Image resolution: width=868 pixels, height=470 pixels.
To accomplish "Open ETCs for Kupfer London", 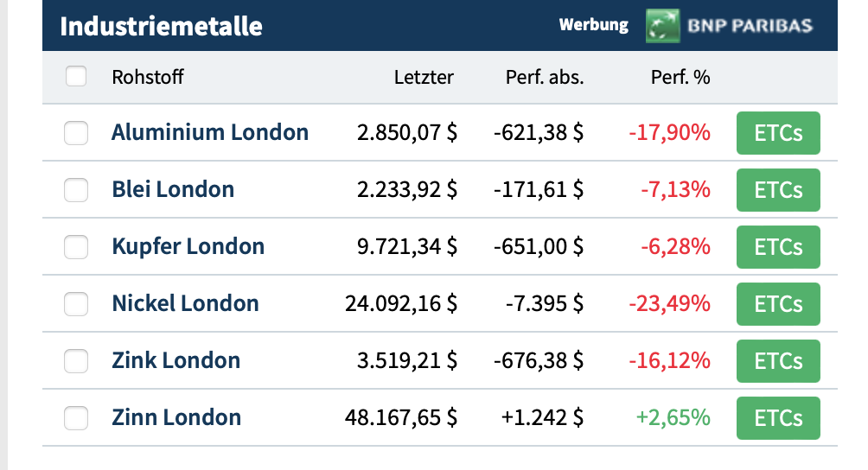I will [778, 247].
